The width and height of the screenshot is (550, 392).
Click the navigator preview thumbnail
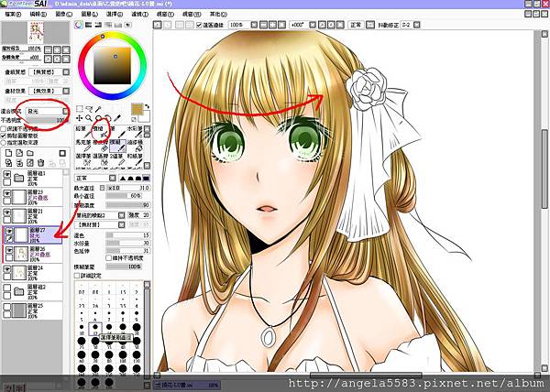pos(36,33)
